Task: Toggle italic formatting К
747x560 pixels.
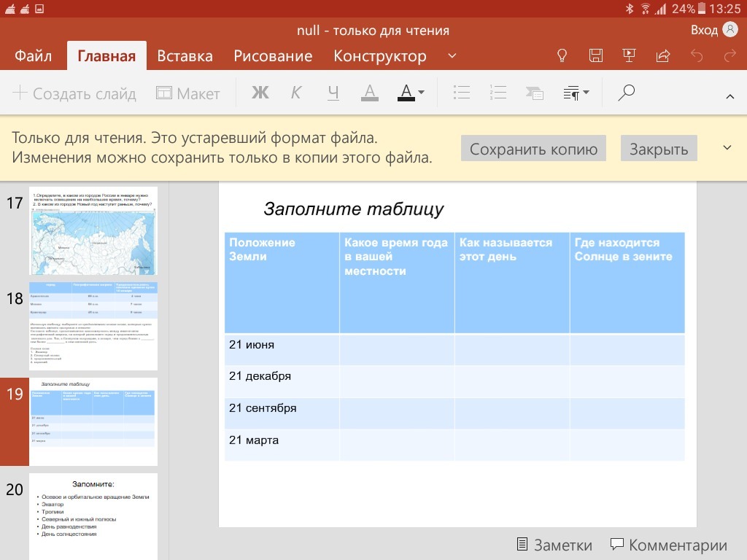Action: (x=296, y=93)
